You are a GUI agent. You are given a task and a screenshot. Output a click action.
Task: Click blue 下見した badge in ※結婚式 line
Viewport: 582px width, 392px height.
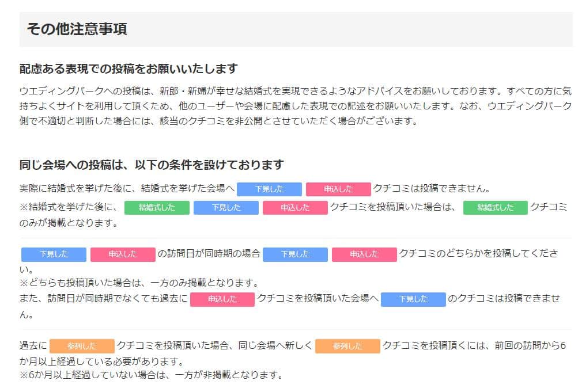pos(226,208)
